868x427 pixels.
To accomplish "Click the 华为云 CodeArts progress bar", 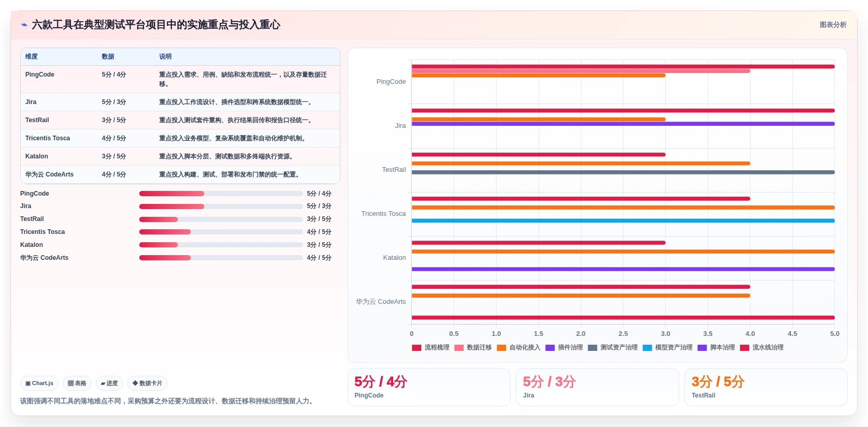I will click(x=221, y=258).
